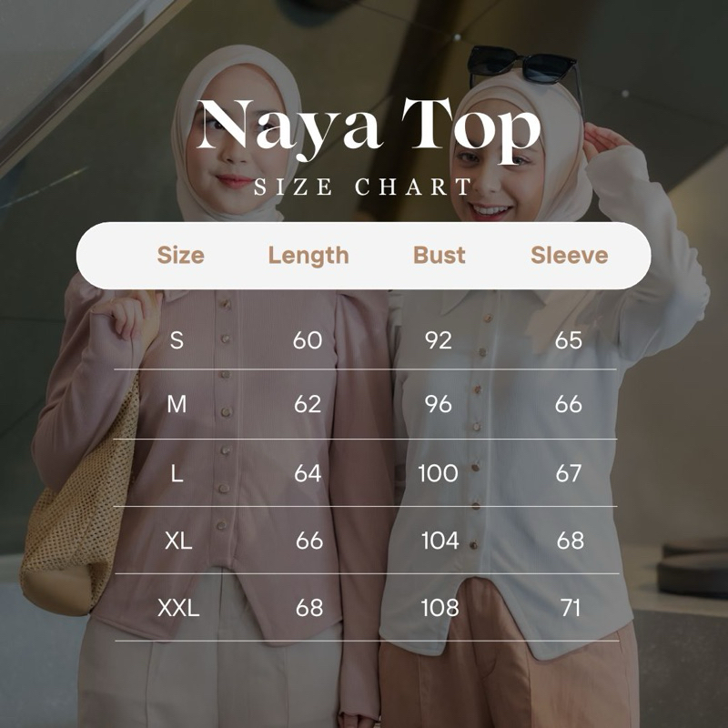Click the sleeve value 65
This screenshot has height=728, width=728.
(x=568, y=340)
